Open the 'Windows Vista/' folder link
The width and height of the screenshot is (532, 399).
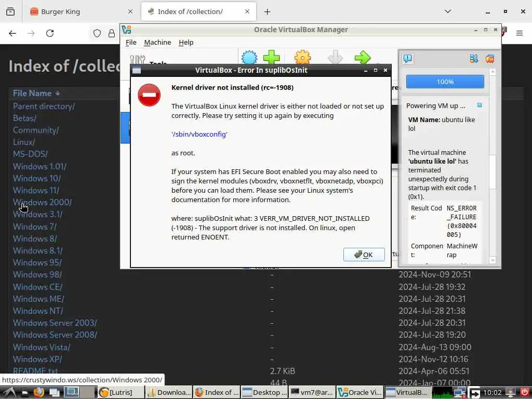point(42,347)
